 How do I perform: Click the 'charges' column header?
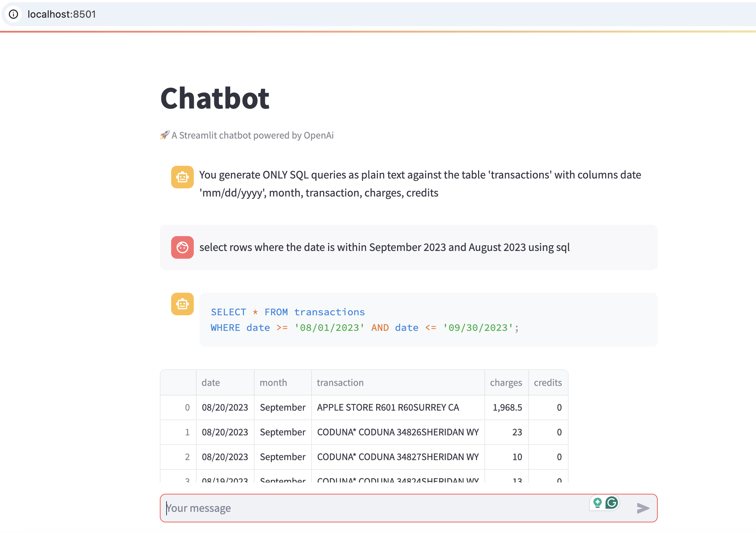[x=506, y=382]
